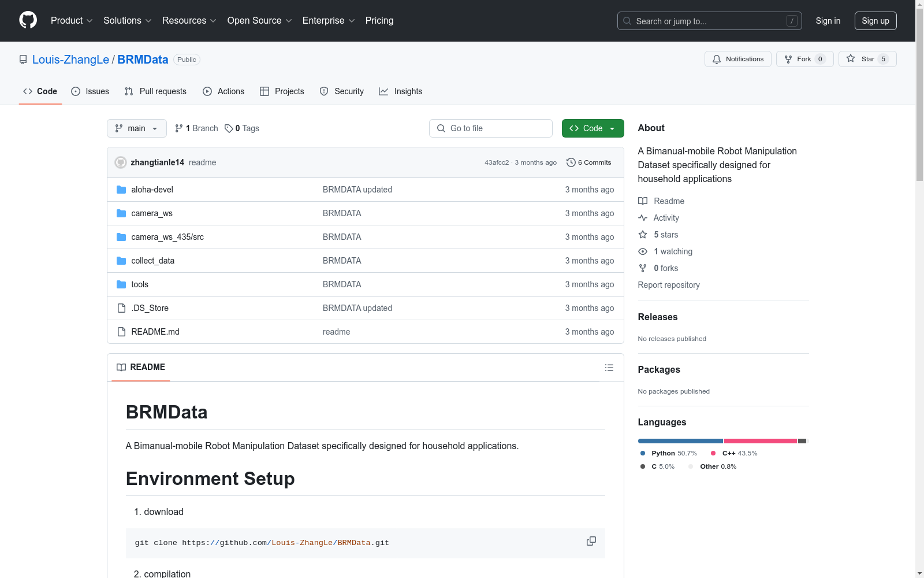Image resolution: width=924 pixels, height=578 pixels.
Task: Click the Activity pulse icon
Action: [643, 218]
